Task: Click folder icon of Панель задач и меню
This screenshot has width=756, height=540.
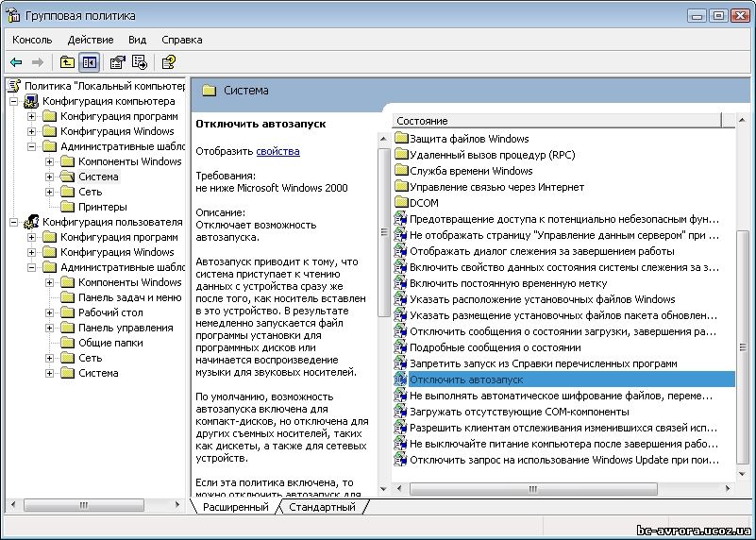Action: (68, 297)
